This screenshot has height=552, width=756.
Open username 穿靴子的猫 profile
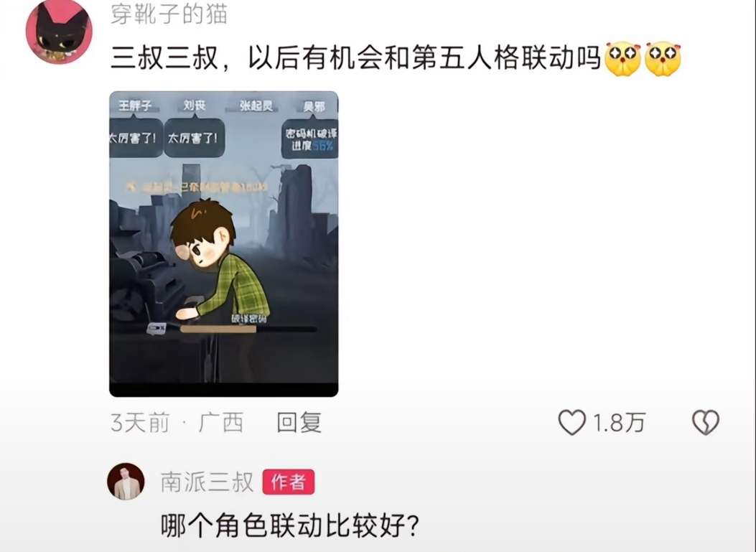click(x=169, y=14)
